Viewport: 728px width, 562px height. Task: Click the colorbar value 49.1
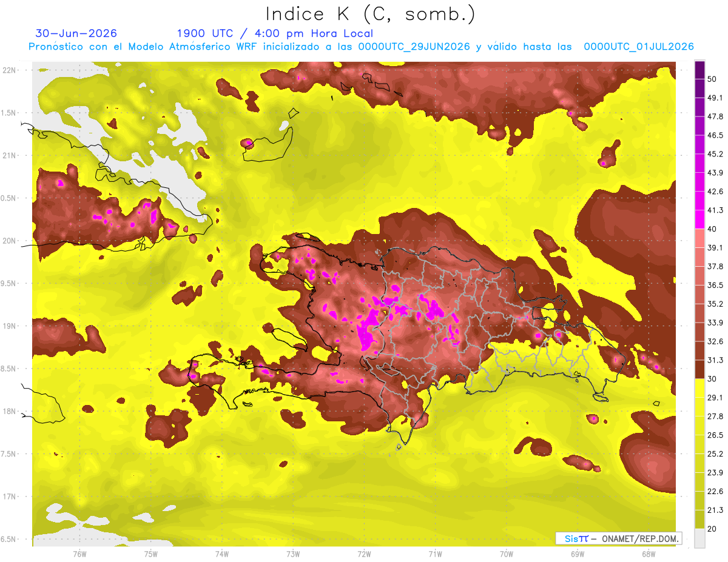coord(715,98)
